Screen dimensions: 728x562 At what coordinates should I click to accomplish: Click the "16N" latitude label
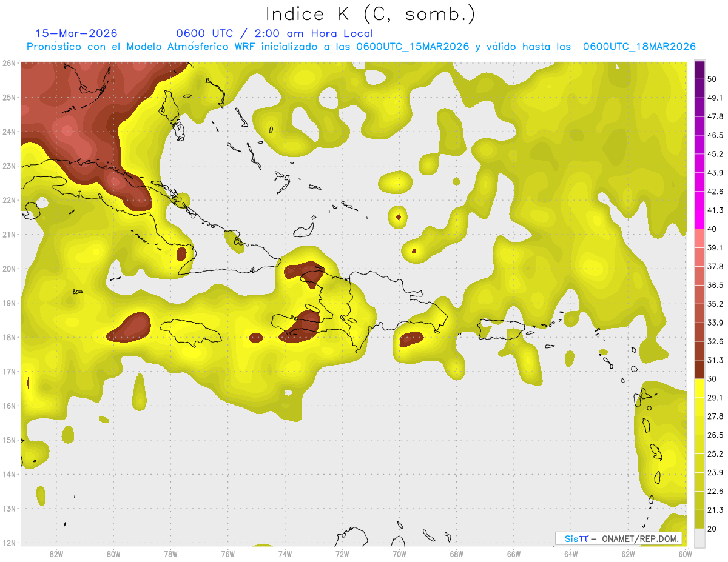coord(10,406)
